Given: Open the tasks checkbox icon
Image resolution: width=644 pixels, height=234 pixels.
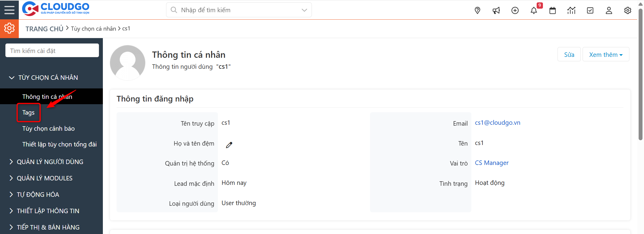Looking at the screenshot, I should coord(590,10).
